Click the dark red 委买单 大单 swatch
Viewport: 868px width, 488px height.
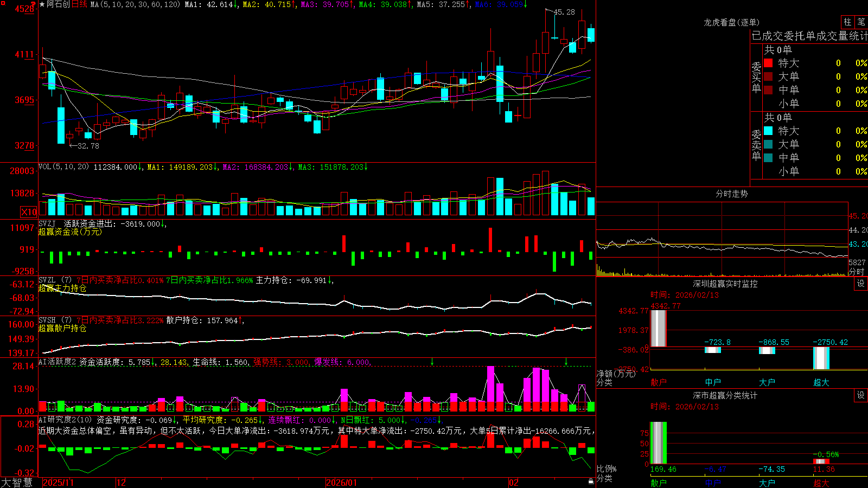pyautogui.click(x=768, y=76)
